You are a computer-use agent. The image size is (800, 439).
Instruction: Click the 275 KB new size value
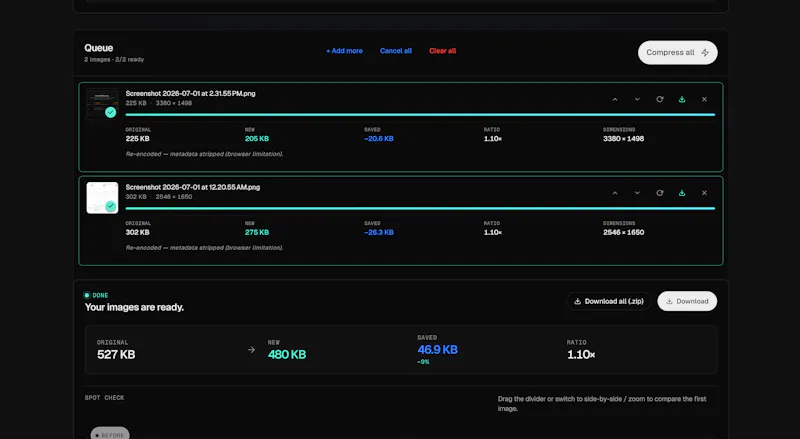click(x=257, y=232)
